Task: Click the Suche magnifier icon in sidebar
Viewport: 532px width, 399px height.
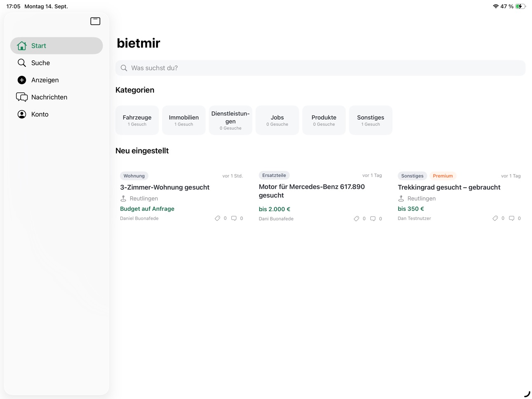Action: pos(22,63)
